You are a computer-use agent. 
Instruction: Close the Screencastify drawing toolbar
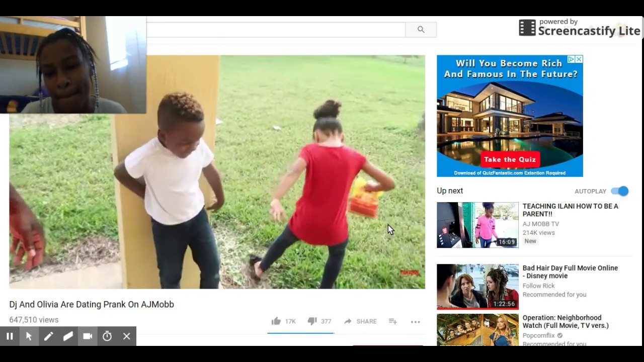(x=127, y=336)
